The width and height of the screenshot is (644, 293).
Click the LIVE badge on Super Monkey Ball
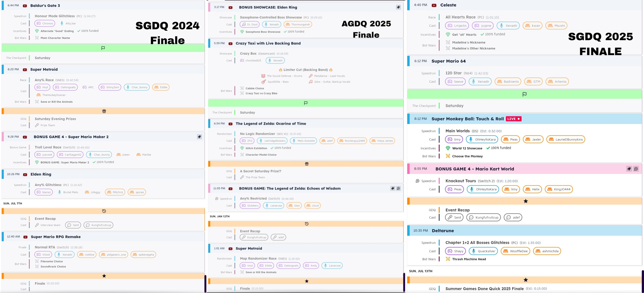point(513,119)
